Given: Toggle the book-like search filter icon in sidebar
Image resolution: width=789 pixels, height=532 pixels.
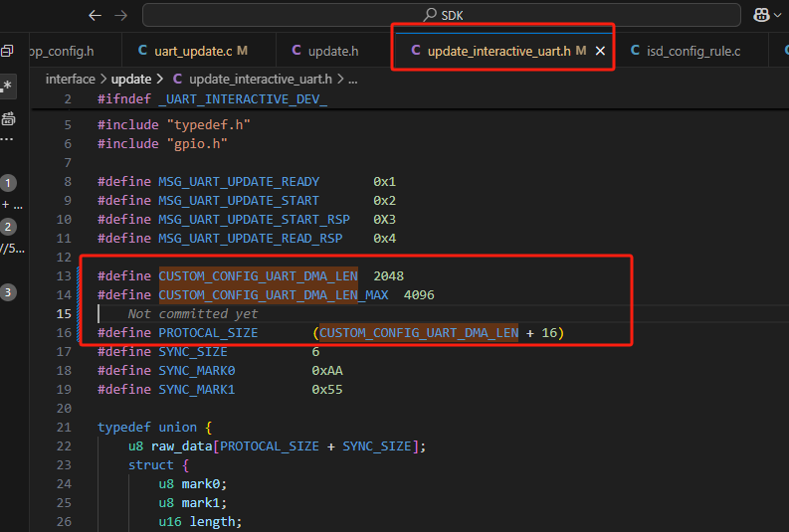Looking at the screenshot, I should click(8, 119).
